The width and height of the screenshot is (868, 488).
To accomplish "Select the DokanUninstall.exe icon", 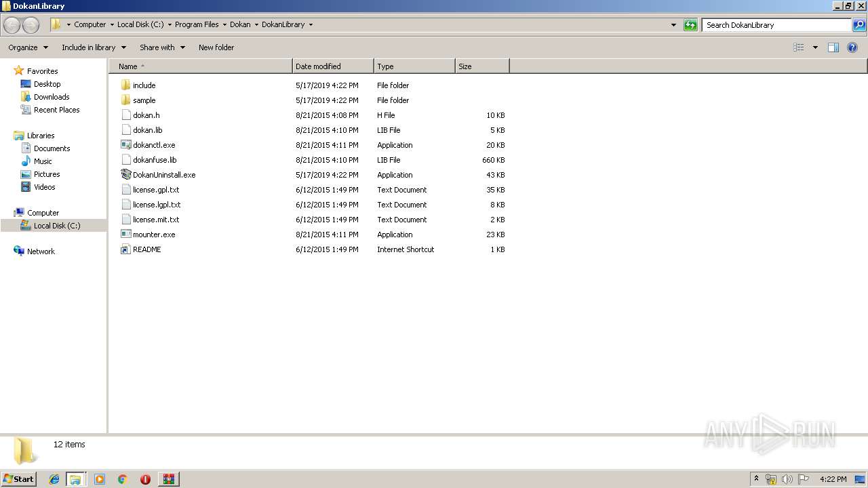I will [x=125, y=175].
